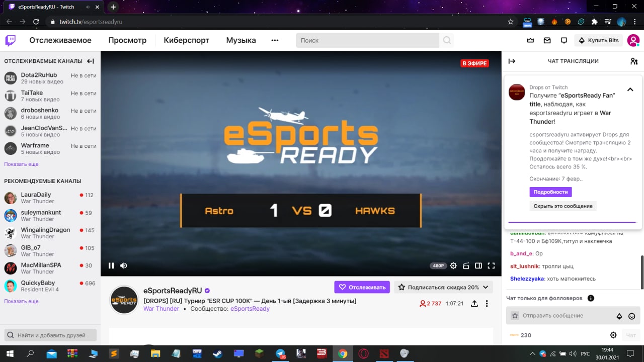644x362 pixels.
Task: Open the Киберспорт navigation tab
Action: (x=186, y=40)
